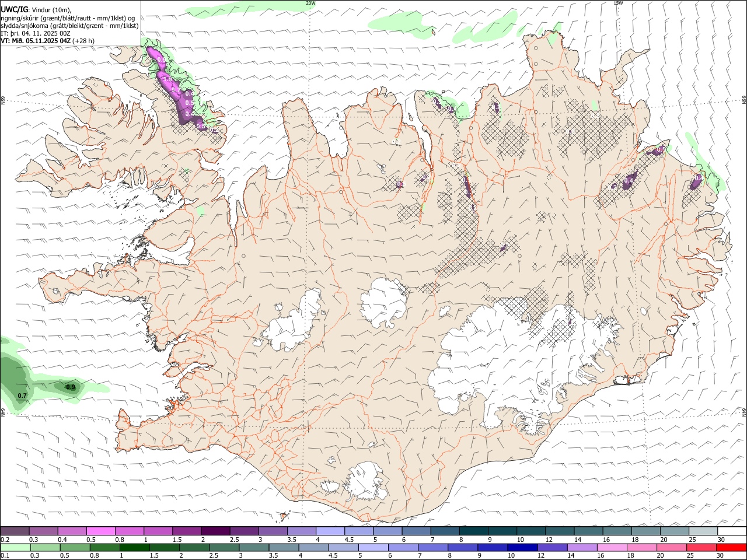The image size is (747, 560).
Task: Click the 0.9 rain value in the offshore green patch
Action: (71, 387)
